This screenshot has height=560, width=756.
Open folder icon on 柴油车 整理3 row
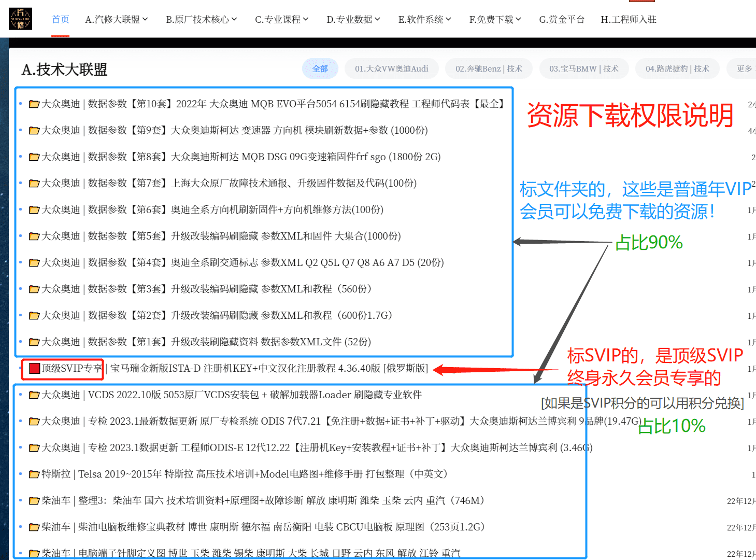point(34,500)
